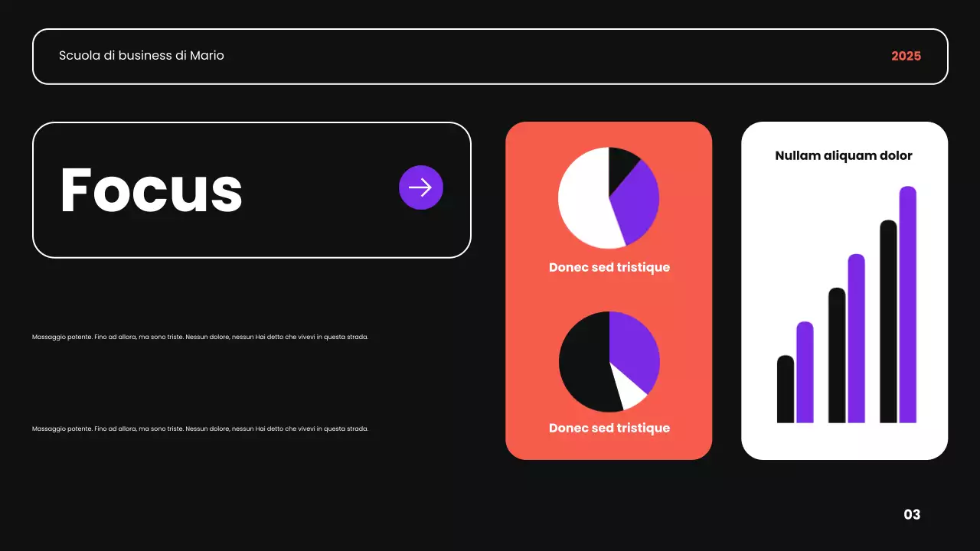Viewport: 980px width, 551px height.
Task: Click the purple arrow circle icon
Action: tap(421, 187)
